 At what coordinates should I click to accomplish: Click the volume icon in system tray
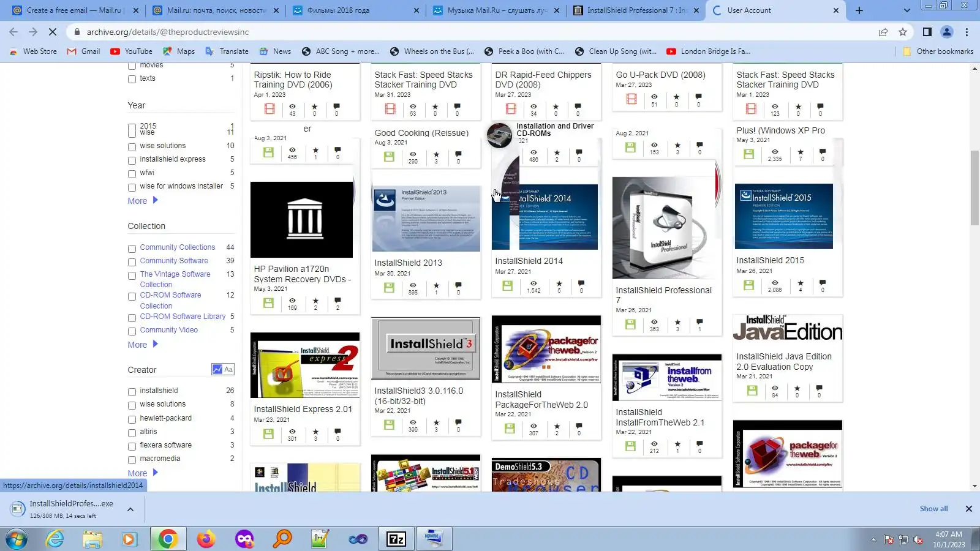click(918, 539)
